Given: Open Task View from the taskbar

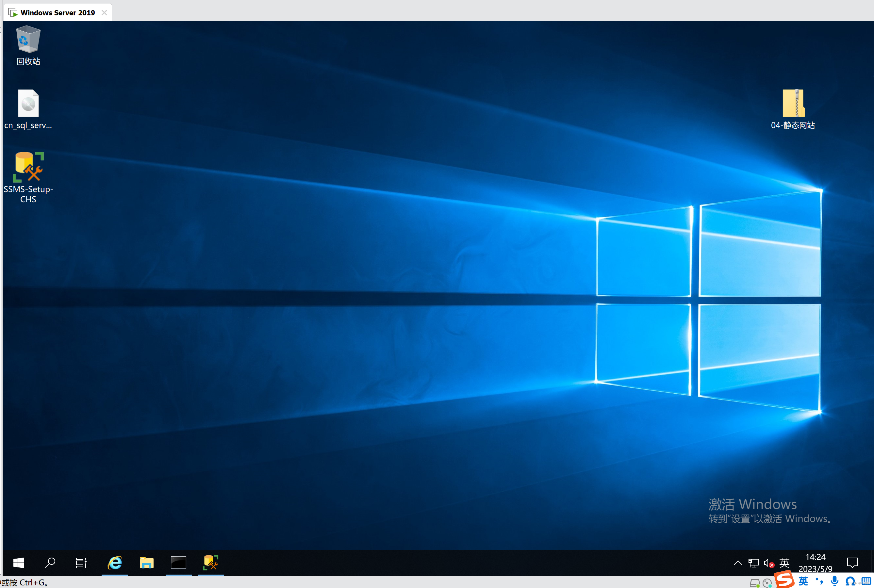Looking at the screenshot, I should click(81, 563).
